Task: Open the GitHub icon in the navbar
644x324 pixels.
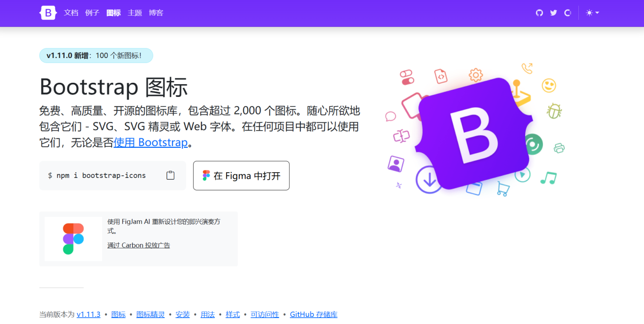Action: pyautogui.click(x=539, y=13)
